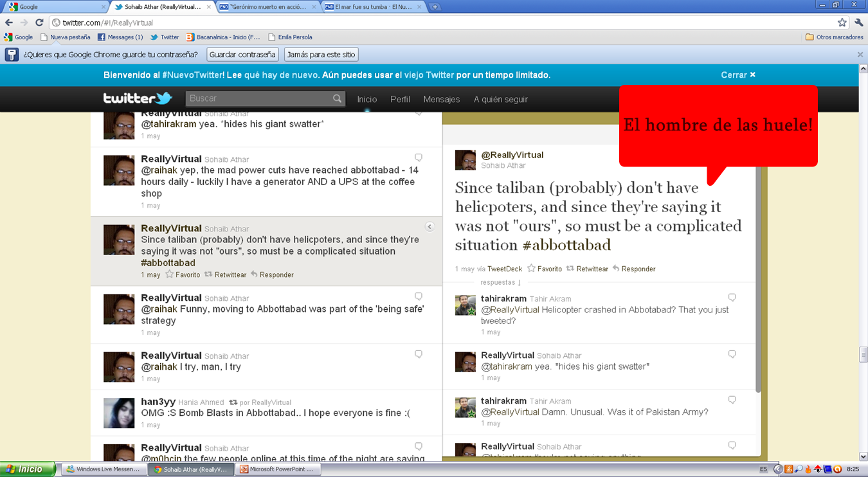Click speech bubble on 'I try, man' tweet
The image size is (868, 477).
click(419, 354)
